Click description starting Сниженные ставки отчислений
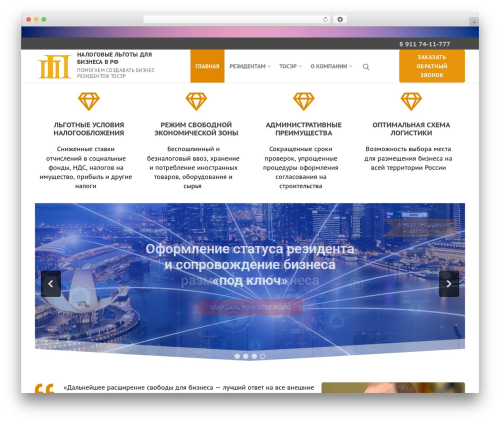Image resolution: width=500 pixels, height=423 pixels. 86,167
